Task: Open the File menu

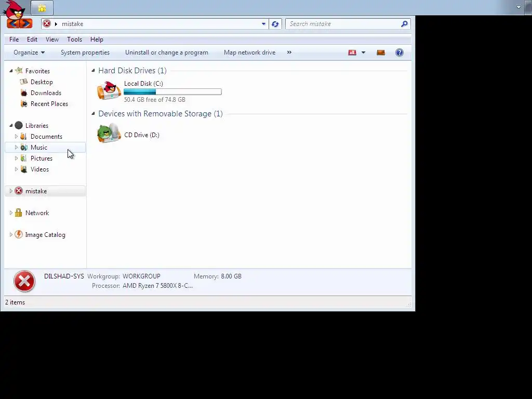Action: pos(14,39)
